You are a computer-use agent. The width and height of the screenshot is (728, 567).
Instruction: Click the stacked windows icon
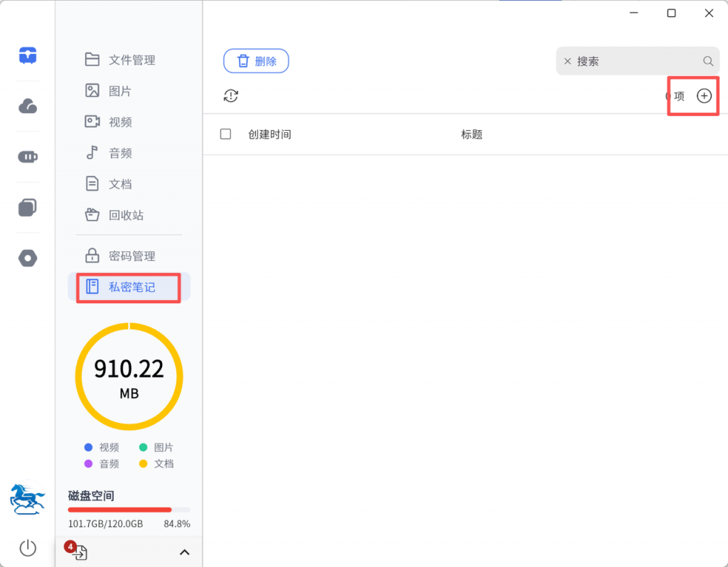[28, 207]
